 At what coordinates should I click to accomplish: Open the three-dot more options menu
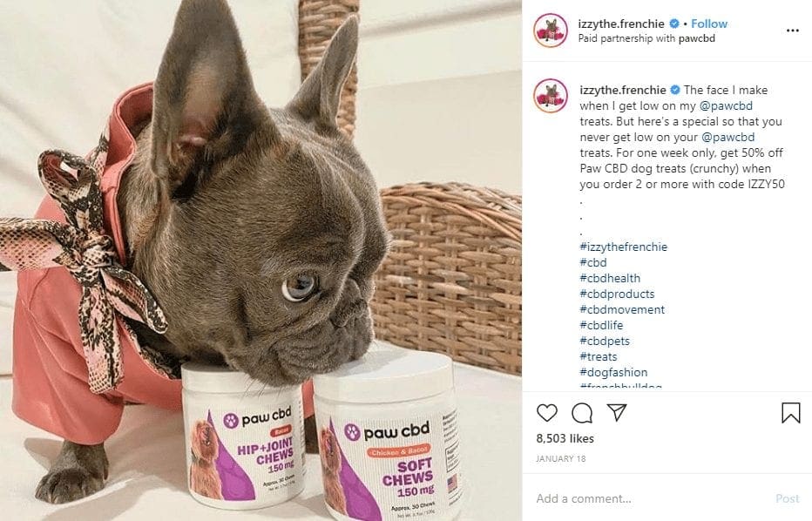point(792,30)
